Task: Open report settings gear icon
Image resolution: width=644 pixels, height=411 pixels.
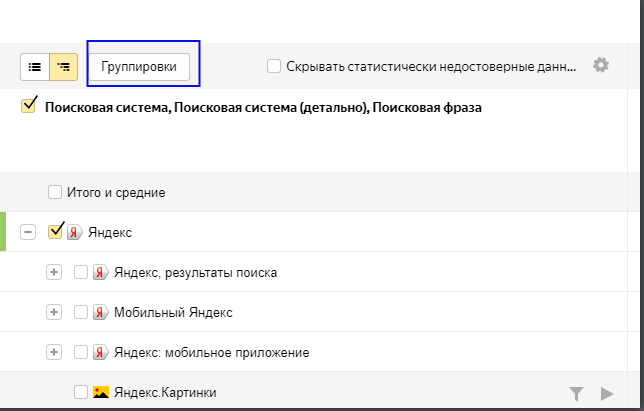Action: click(600, 65)
